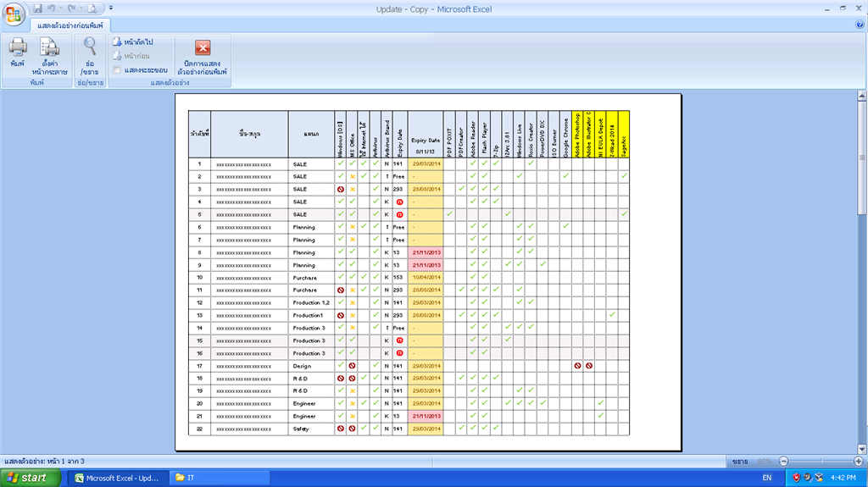This screenshot has height=487, width=868.
Task: Click the Adobe Reader column header
Action: tap(473, 135)
